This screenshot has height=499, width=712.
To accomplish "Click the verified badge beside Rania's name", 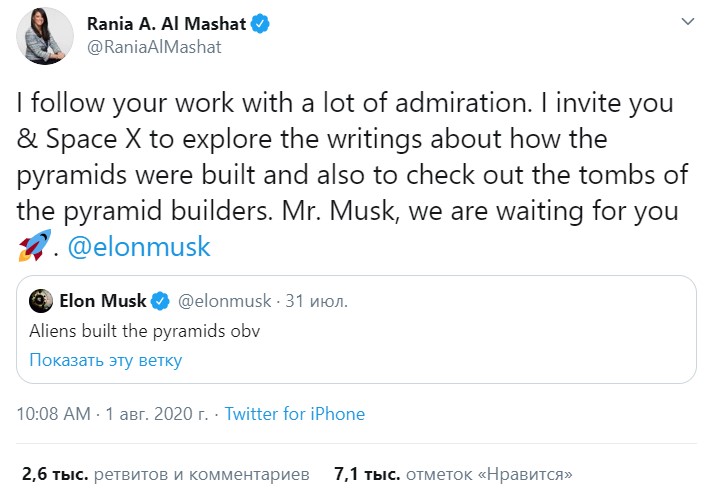I will tap(261, 24).
